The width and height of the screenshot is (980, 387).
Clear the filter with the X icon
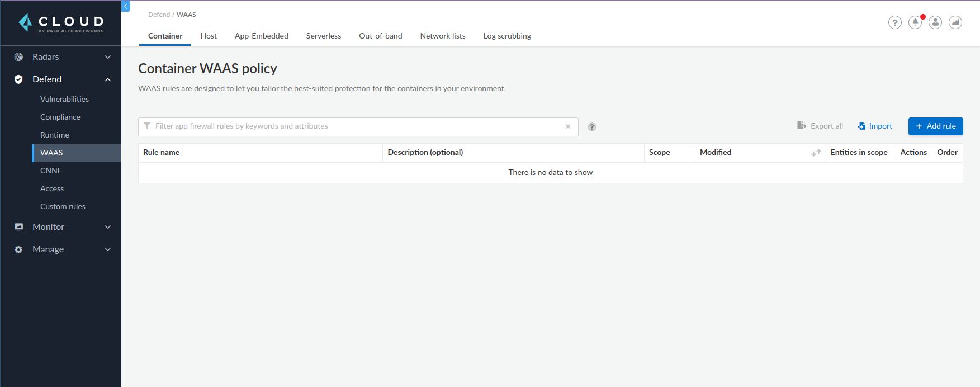(x=568, y=126)
